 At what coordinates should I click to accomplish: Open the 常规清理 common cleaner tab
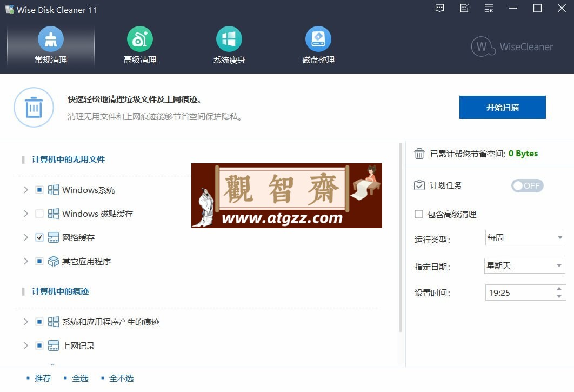pos(50,46)
